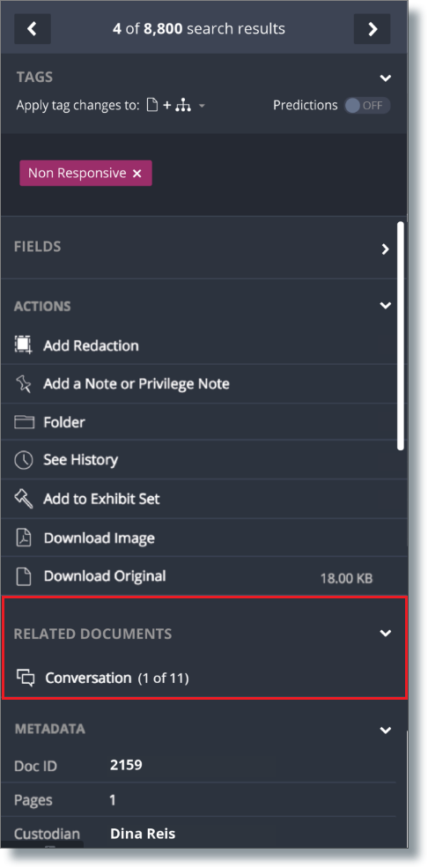Collapse the Actions section chevron
The height and width of the screenshot is (868, 428).
(386, 306)
